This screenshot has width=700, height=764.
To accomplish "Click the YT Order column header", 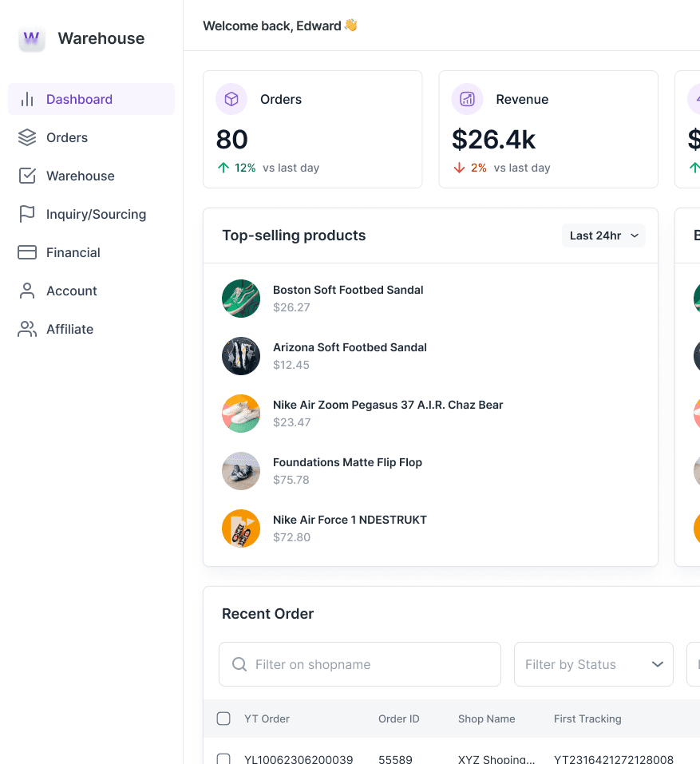I will tap(267, 718).
